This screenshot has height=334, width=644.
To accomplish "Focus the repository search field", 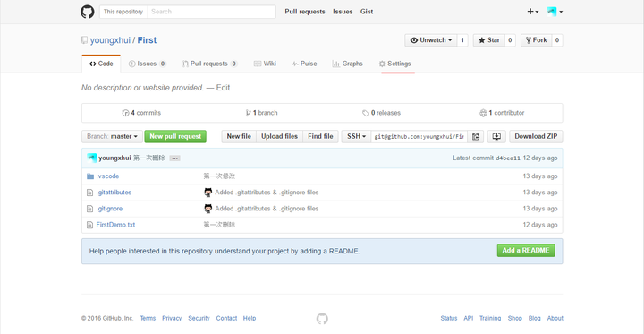I will [211, 12].
